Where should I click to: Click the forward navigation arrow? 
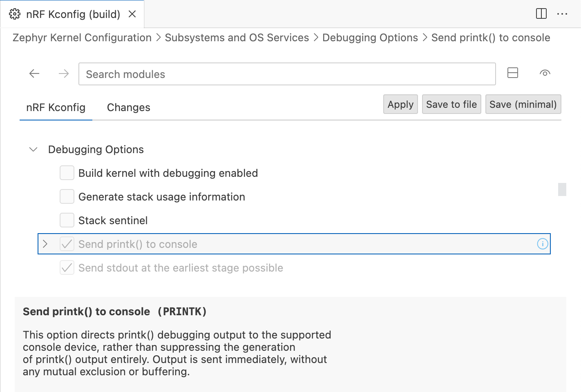(x=64, y=73)
